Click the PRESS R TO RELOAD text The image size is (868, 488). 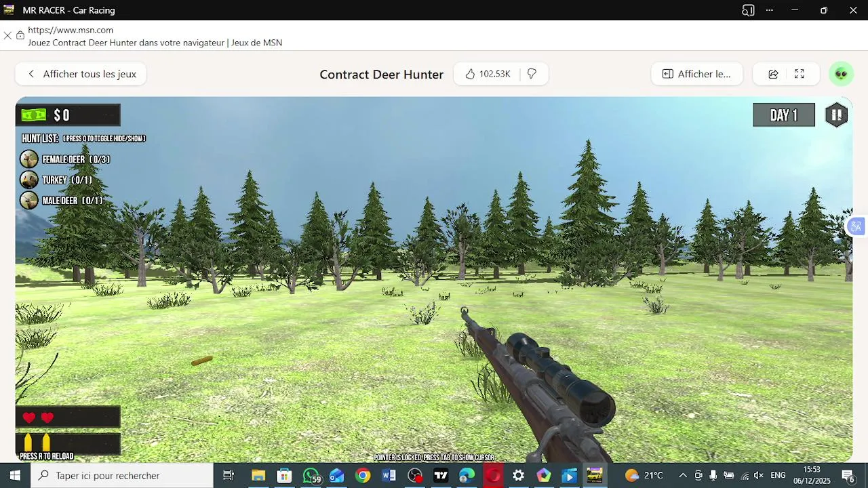point(47,456)
